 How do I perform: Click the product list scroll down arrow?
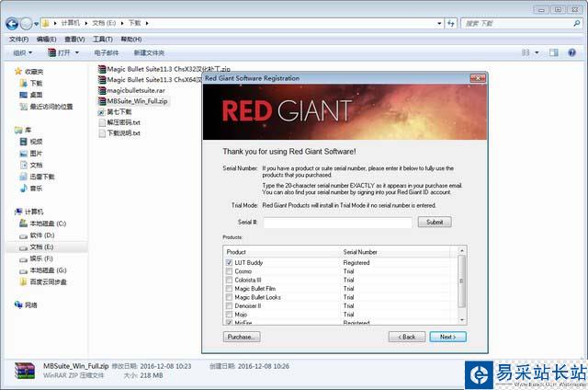tap(462, 320)
